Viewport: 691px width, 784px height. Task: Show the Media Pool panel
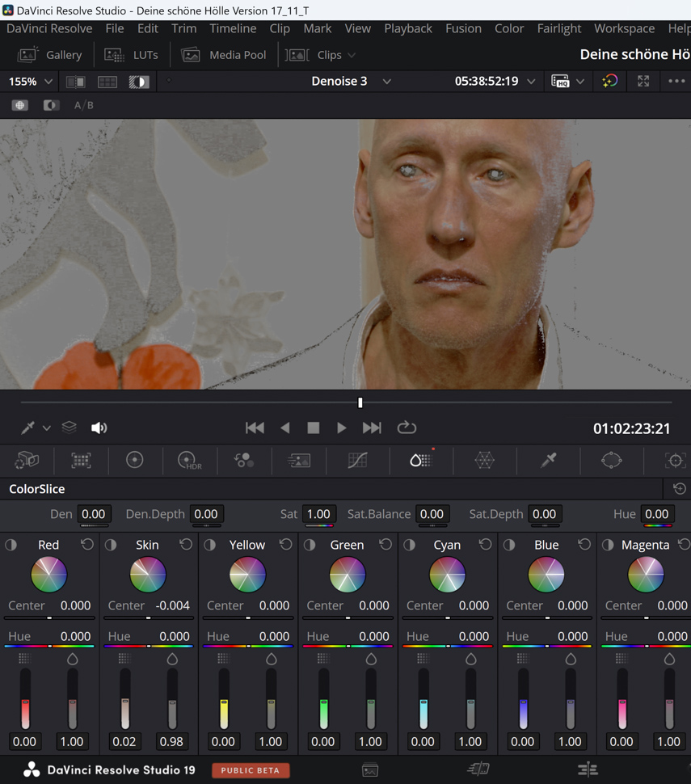224,55
